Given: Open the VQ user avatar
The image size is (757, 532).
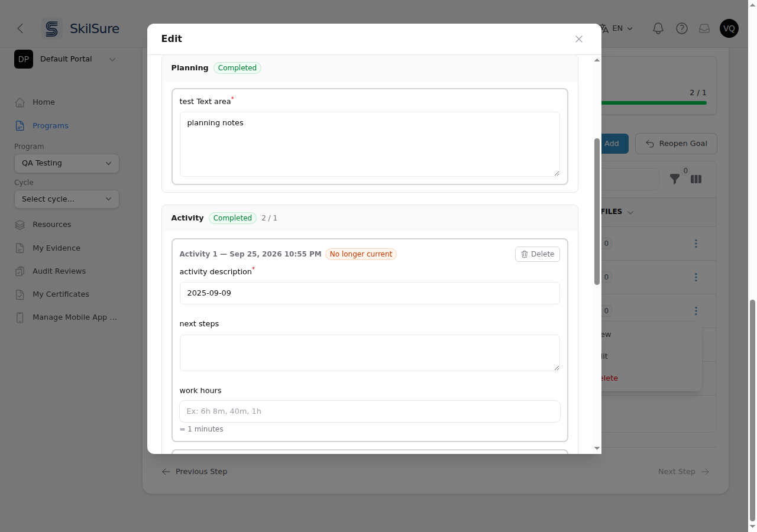Looking at the screenshot, I should (x=729, y=28).
